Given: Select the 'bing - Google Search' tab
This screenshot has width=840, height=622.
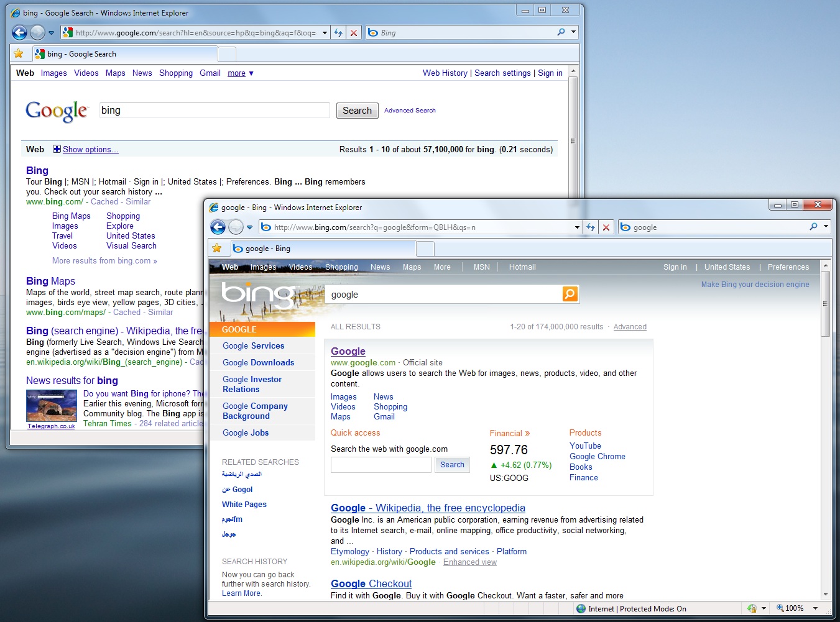Looking at the screenshot, I should pyautogui.click(x=124, y=54).
